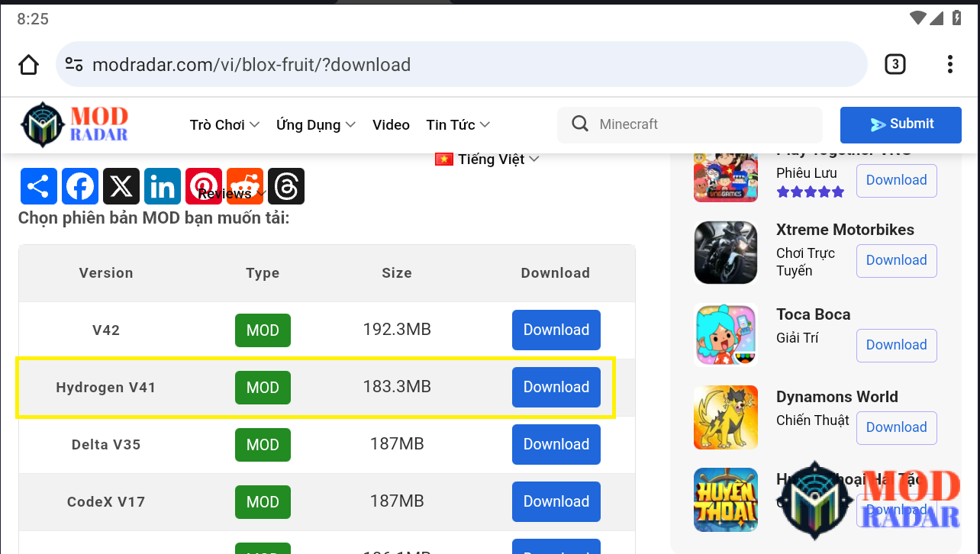
Task: Open Xtreme Motorbikes app thumbnail
Action: (726, 253)
